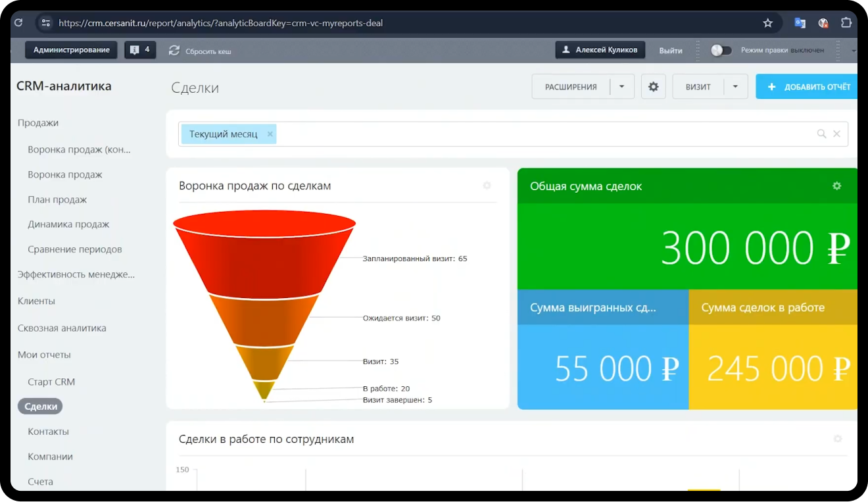Click the notifications icon with count 4
868x502 pixels.
click(140, 50)
